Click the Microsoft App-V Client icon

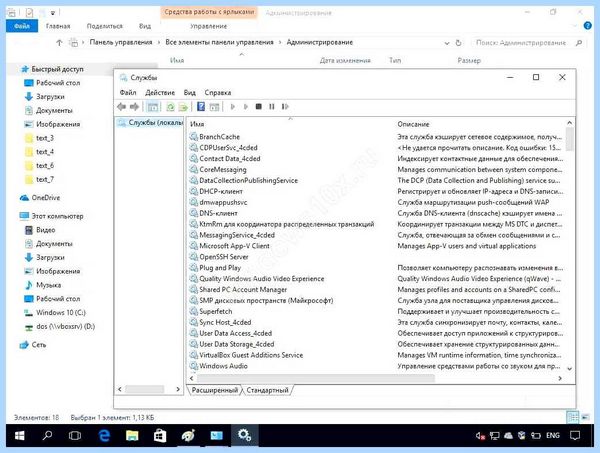(x=194, y=246)
